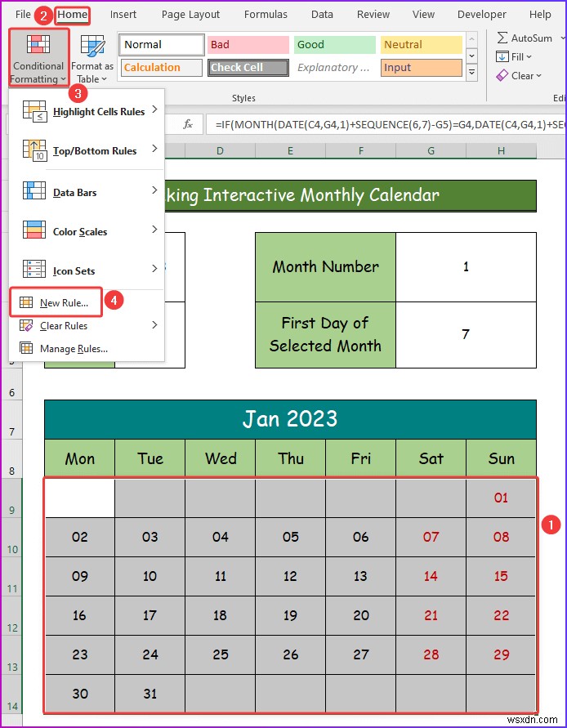Select column H header
Viewport: 567px width, 728px height.
coord(501,150)
